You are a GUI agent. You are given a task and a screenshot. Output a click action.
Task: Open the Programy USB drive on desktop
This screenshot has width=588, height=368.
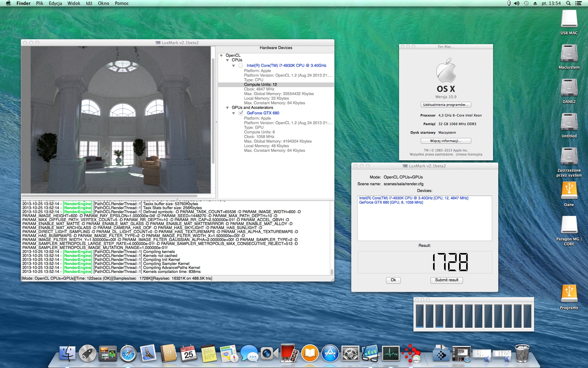pos(569,297)
